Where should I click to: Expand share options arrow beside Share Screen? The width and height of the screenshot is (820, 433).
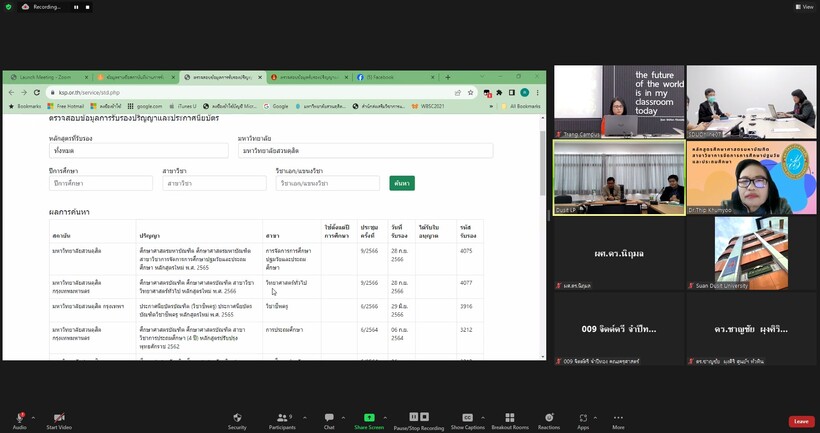pos(385,418)
